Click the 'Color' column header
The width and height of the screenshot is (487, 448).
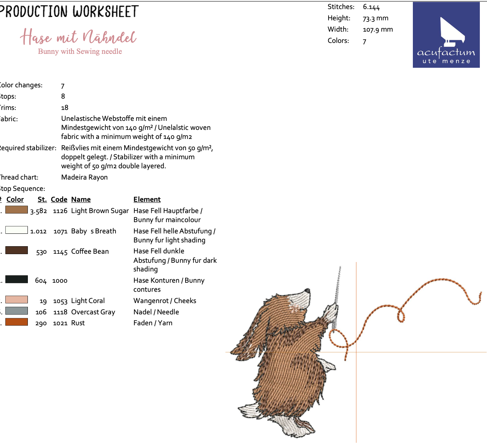tap(15, 200)
